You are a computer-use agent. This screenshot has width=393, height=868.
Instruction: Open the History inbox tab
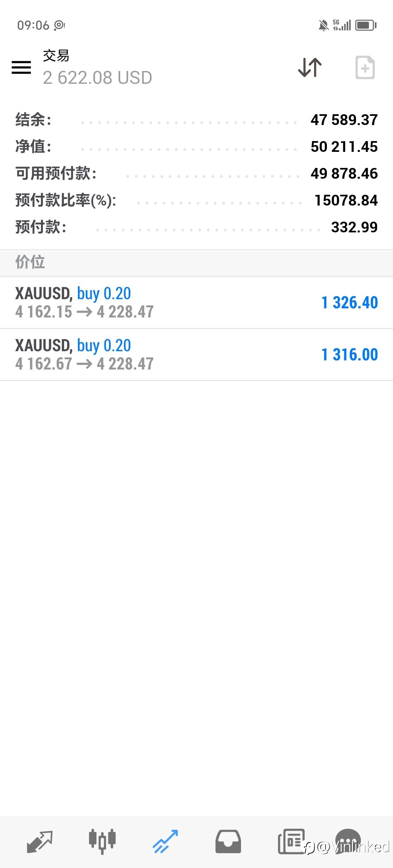click(228, 841)
